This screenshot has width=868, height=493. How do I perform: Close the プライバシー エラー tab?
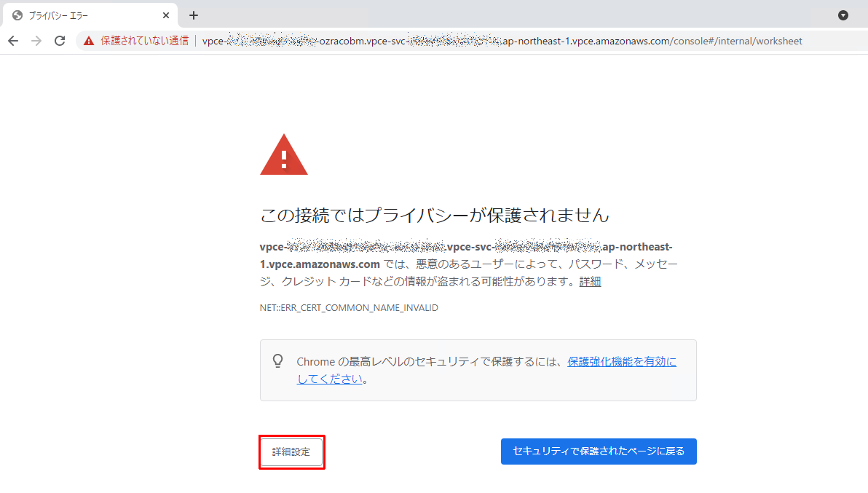pos(165,15)
